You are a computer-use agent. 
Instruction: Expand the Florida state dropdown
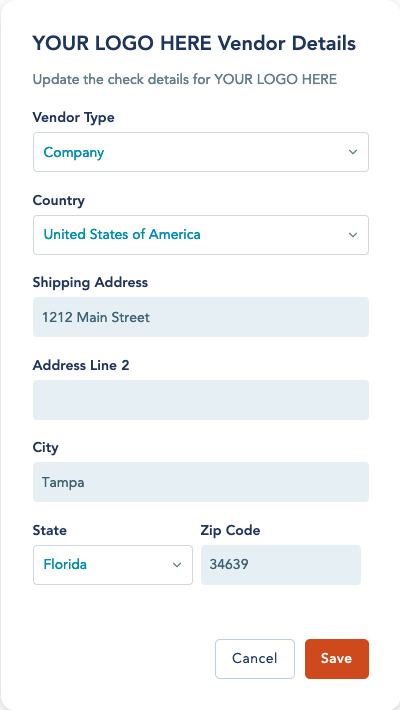point(113,565)
